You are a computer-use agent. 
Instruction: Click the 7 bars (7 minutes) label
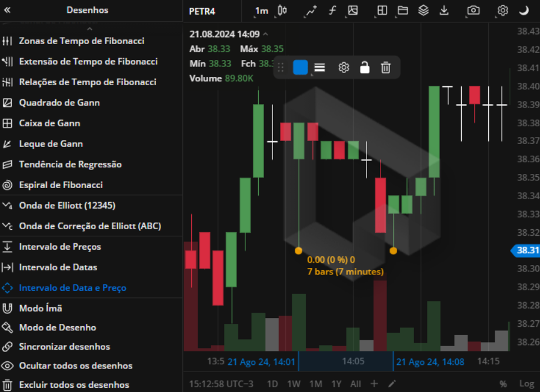tap(345, 272)
